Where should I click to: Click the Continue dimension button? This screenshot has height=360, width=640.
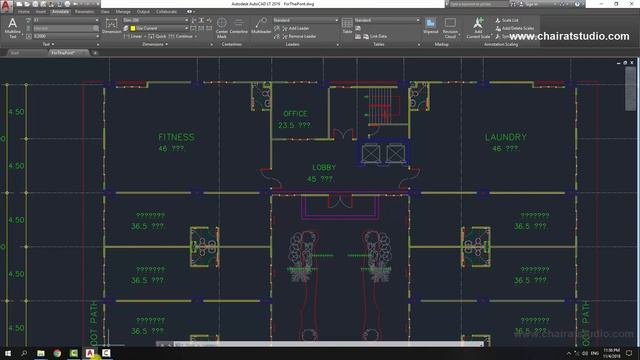[180, 36]
